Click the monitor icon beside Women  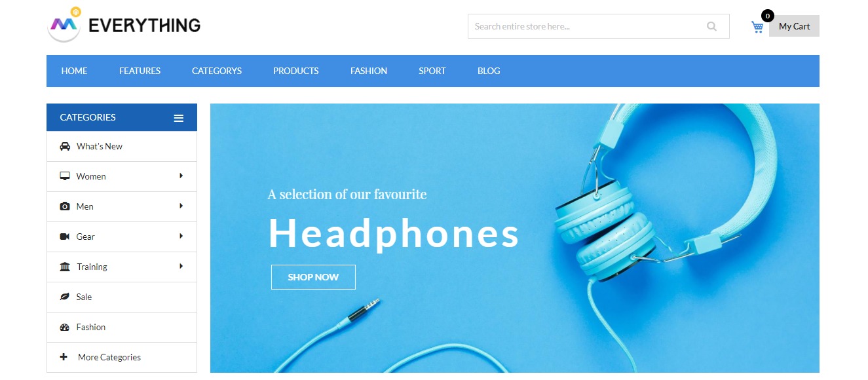click(65, 176)
